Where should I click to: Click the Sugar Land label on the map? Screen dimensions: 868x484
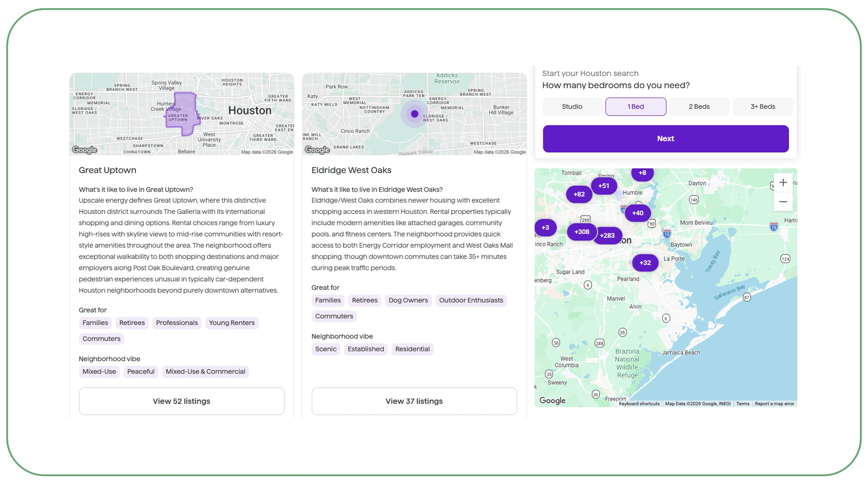(570, 272)
